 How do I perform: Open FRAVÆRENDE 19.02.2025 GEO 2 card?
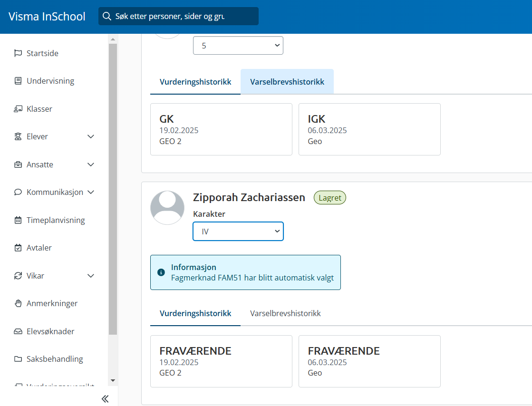pos(221,361)
